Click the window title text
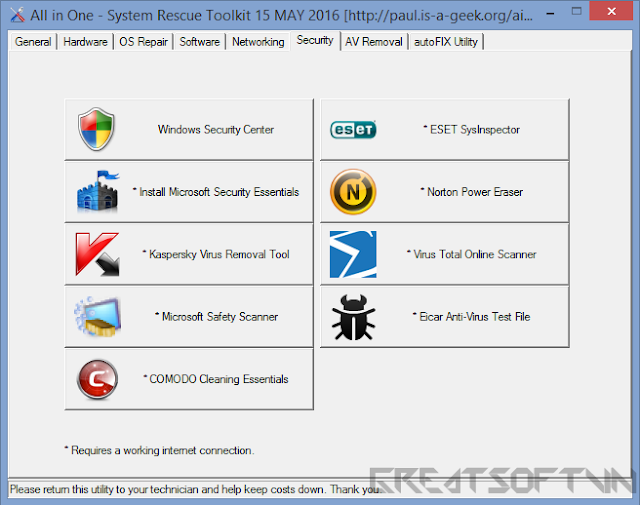Screen dimensions: 640x505 tap(282, 16)
